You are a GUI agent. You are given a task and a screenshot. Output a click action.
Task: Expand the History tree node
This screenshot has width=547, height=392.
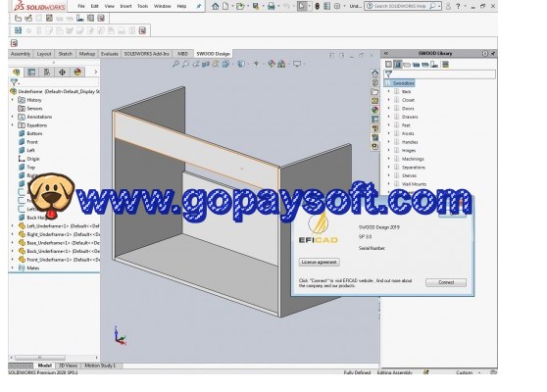coord(13,100)
